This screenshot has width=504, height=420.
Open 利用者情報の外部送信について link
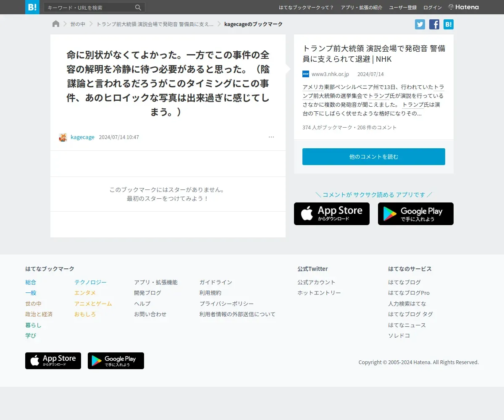pyautogui.click(x=237, y=314)
